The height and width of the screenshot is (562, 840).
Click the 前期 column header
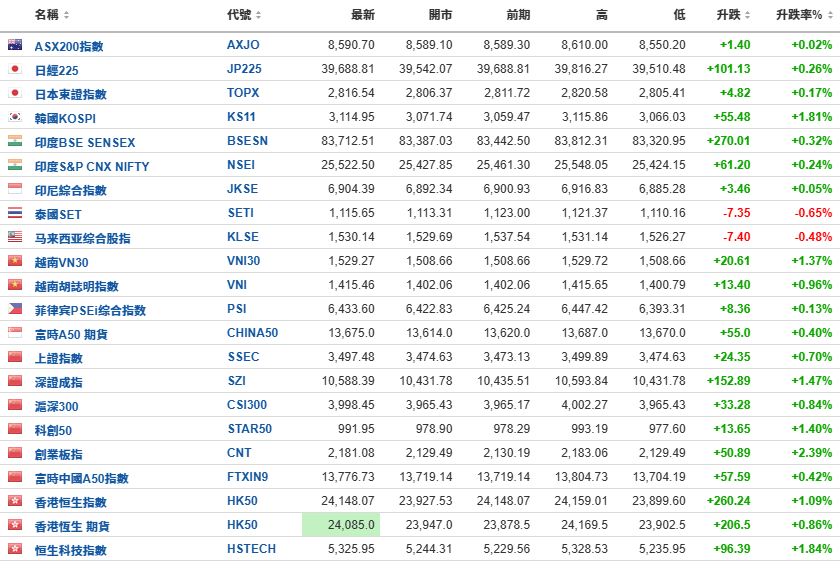518,15
